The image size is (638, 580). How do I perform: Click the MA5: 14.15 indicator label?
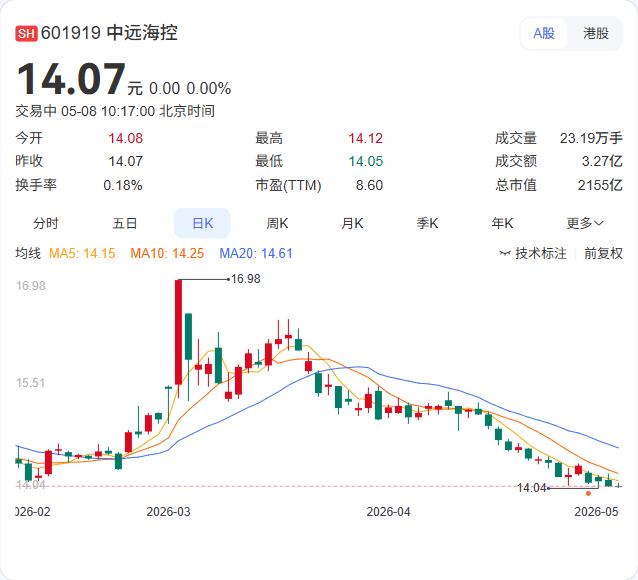(x=82, y=253)
